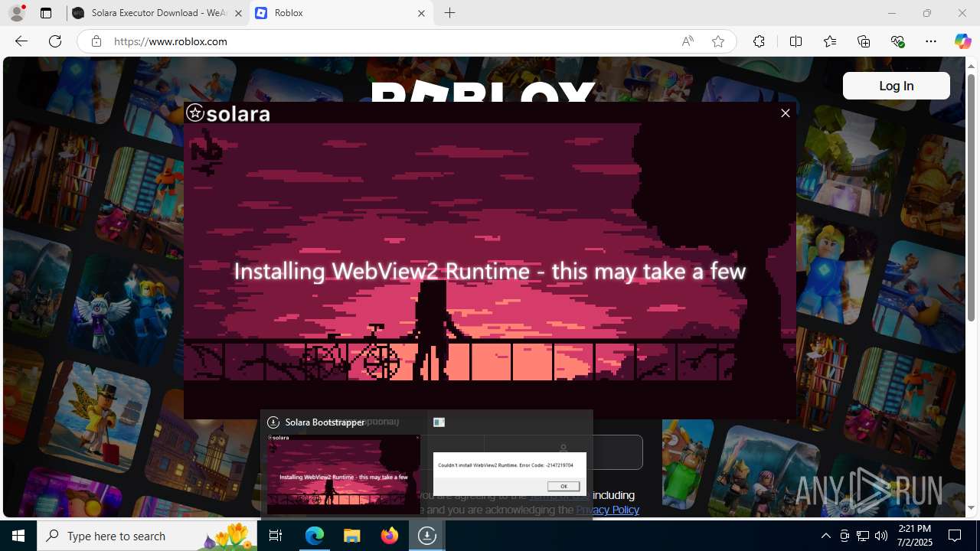
Task: Open Edge Settings and more menu
Action: (931, 41)
